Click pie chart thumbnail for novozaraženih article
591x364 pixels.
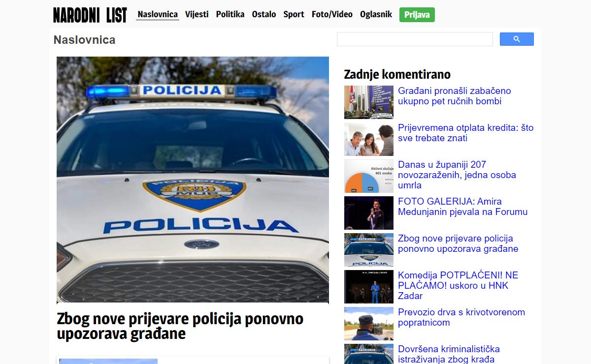tap(369, 176)
